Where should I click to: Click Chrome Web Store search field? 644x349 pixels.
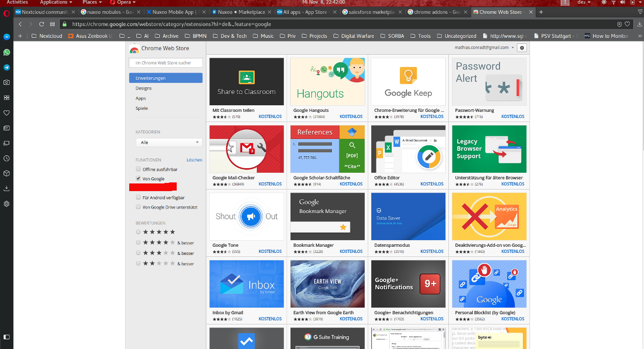pos(165,63)
